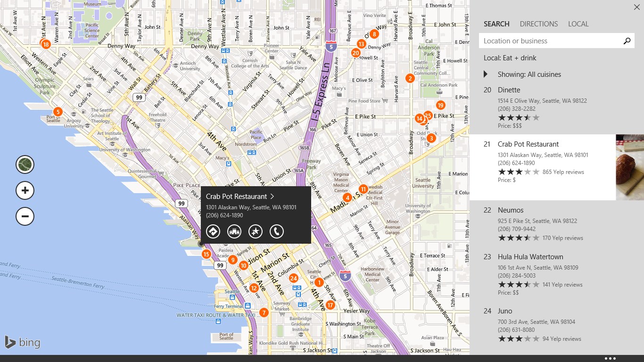Open the Hula Hula Watertown listing
This screenshot has height=362, width=644.
[530, 256]
